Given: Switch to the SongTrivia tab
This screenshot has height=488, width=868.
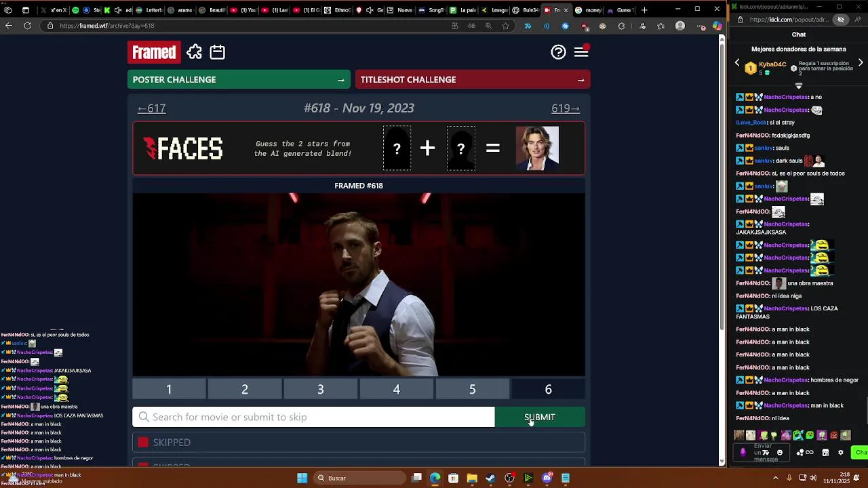Looking at the screenshot, I should 432,9.
